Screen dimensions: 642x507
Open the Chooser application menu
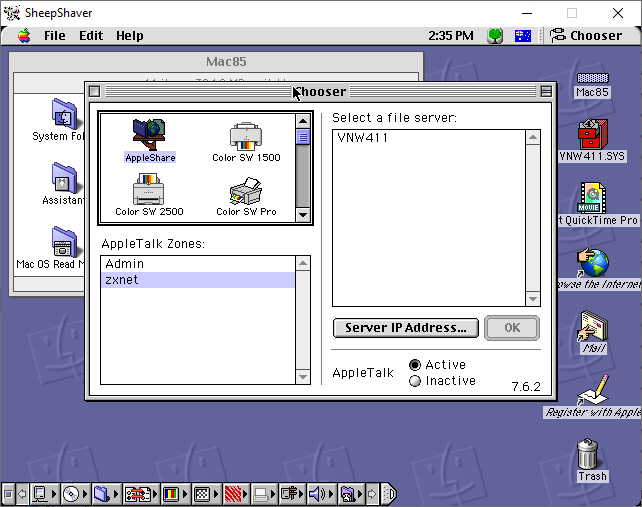[586, 36]
